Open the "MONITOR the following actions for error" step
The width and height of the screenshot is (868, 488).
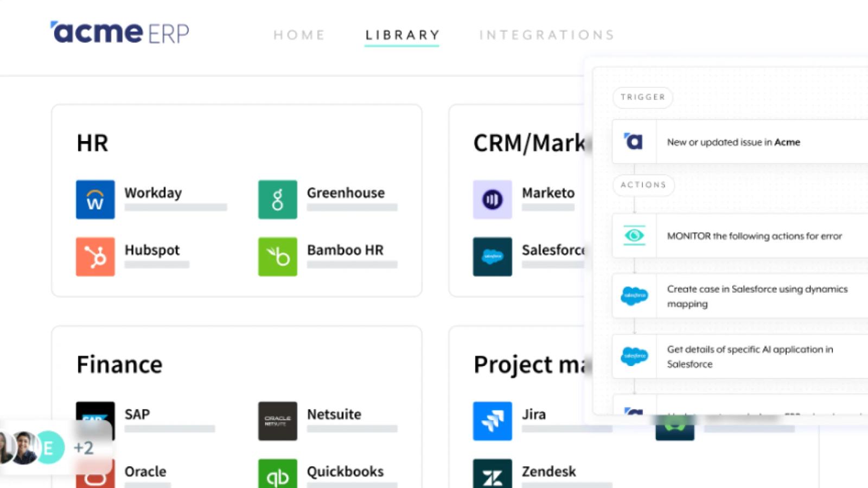click(740, 235)
